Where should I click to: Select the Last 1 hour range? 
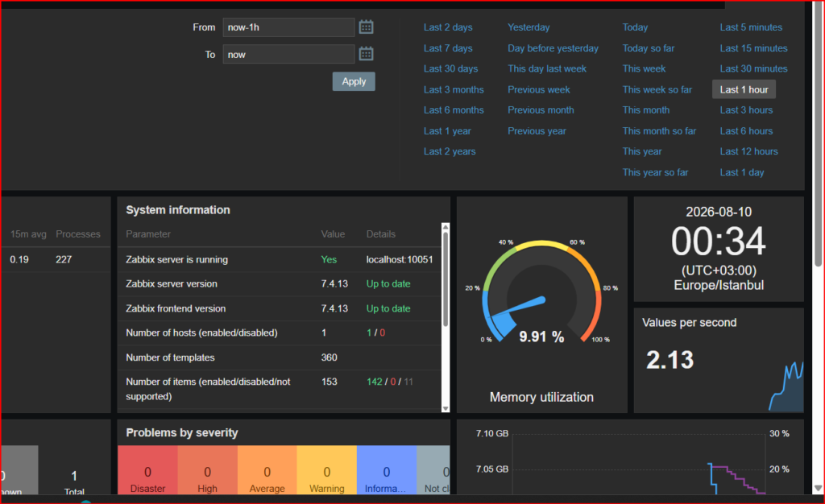[x=744, y=89]
